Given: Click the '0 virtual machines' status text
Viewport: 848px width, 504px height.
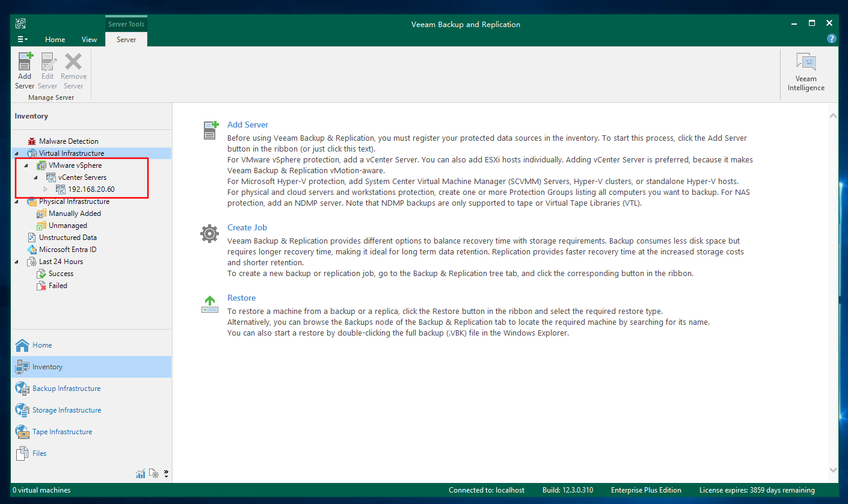Looking at the screenshot, I should 41,490.
